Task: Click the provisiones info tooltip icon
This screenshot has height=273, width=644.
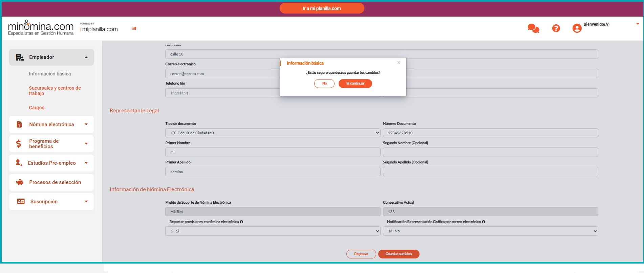Action: [241, 222]
